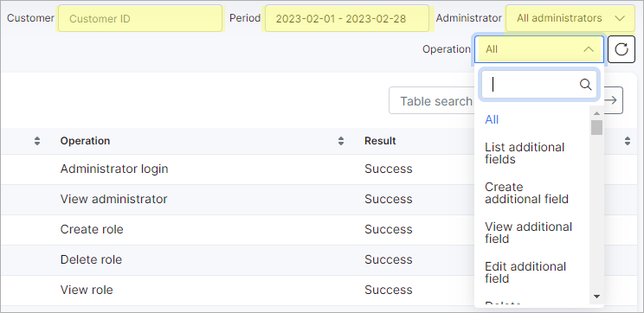Select 'All' in the operation list
Image resolution: width=644 pixels, height=313 pixels.
coord(492,120)
